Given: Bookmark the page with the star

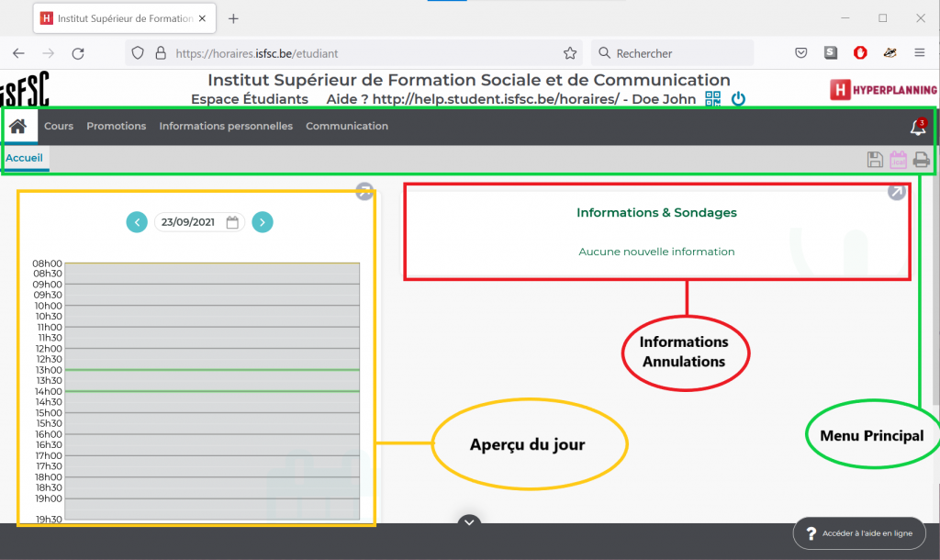Looking at the screenshot, I should click(570, 53).
